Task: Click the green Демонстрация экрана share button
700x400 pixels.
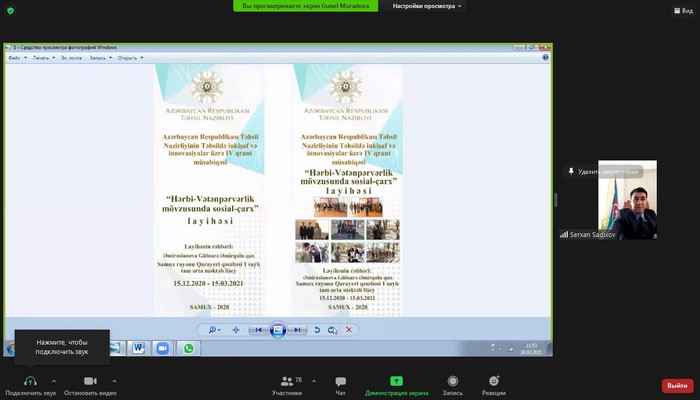Action: point(396,381)
